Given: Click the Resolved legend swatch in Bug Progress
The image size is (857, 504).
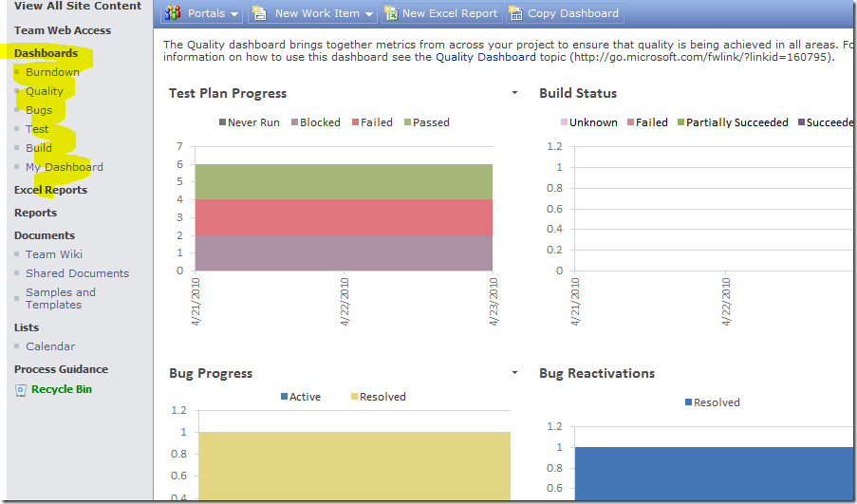Looking at the screenshot, I should (354, 397).
